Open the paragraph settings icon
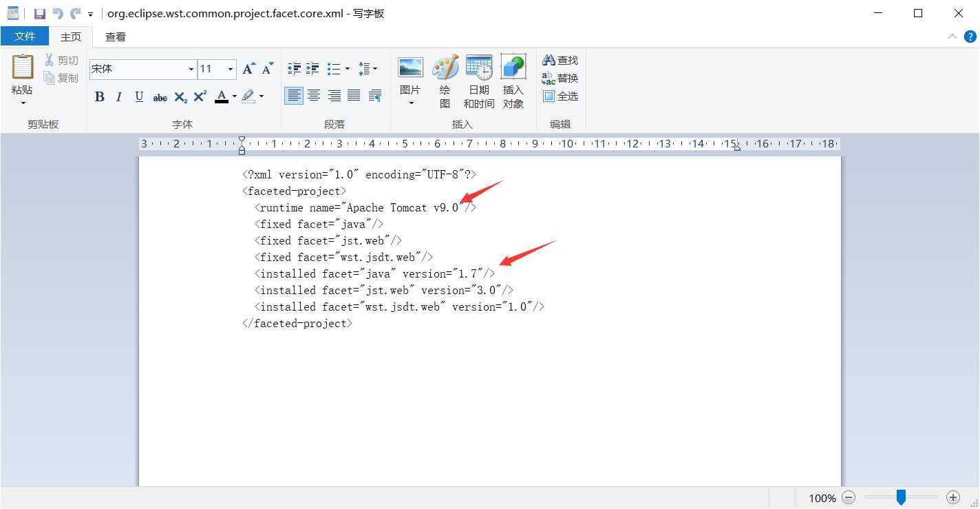 point(375,96)
